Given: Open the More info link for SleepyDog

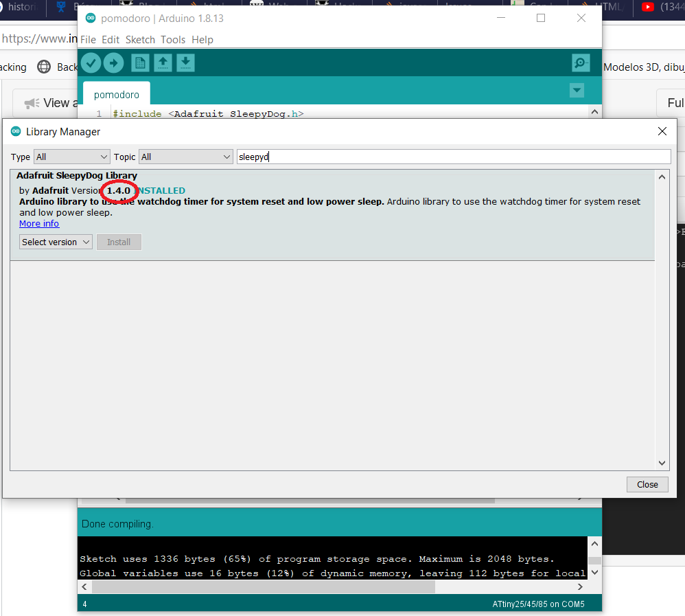Looking at the screenshot, I should [x=39, y=223].
